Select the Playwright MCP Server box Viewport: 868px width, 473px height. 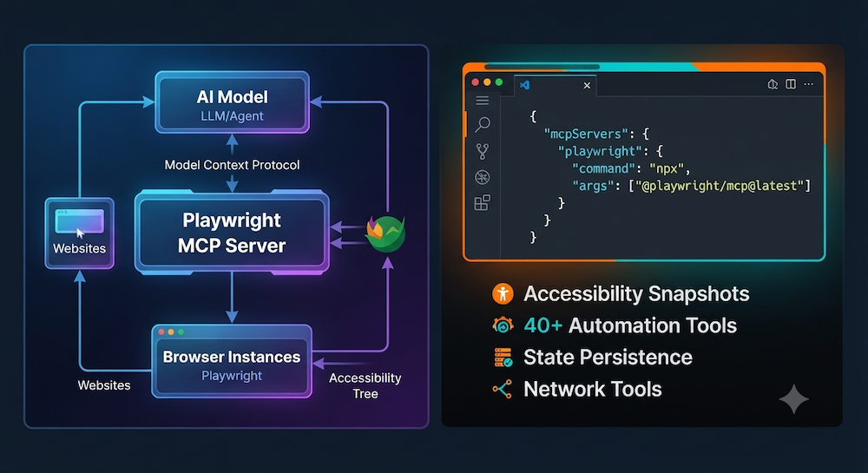(x=232, y=233)
